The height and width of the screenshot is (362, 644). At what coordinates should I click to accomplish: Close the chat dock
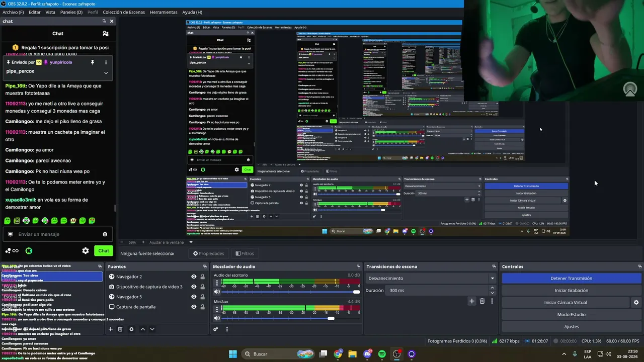tap(112, 21)
